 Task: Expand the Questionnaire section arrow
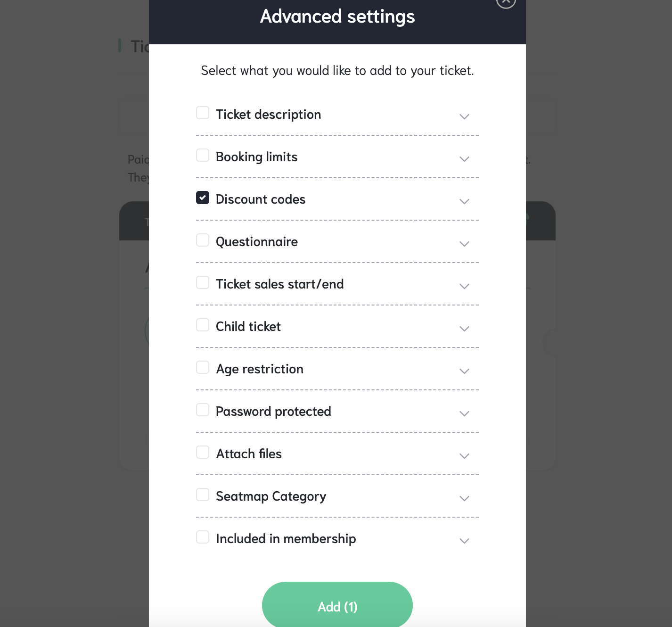[465, 244]
